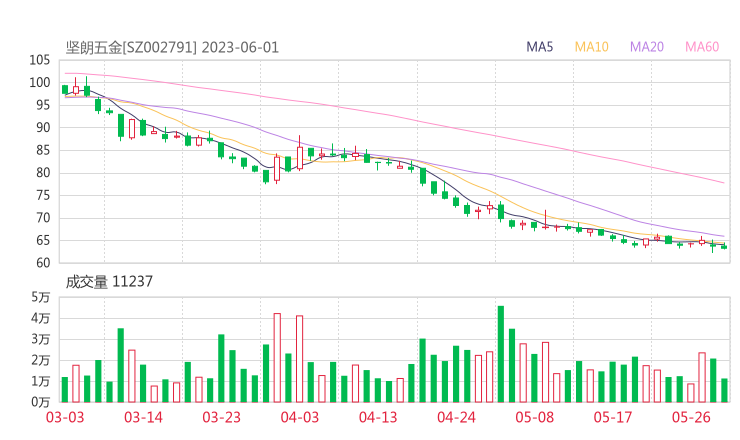Click the 105 price axis label
The height and width of the screenshot is (440, 740).
40,60
